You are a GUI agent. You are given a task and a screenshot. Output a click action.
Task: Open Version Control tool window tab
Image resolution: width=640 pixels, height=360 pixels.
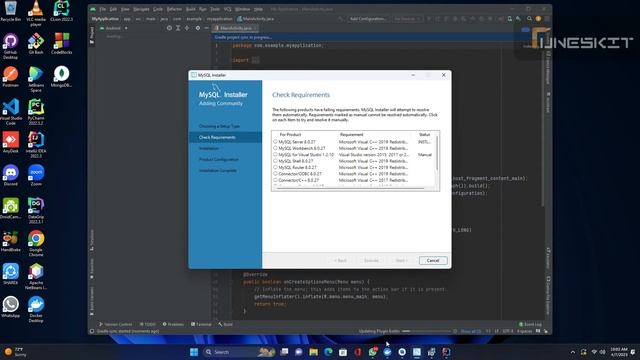click(116, 324)
